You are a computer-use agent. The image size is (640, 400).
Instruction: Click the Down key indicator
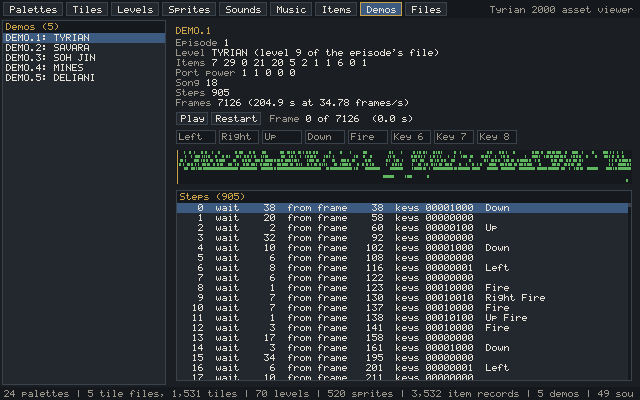pyautogui.click(x=325, y=137)
